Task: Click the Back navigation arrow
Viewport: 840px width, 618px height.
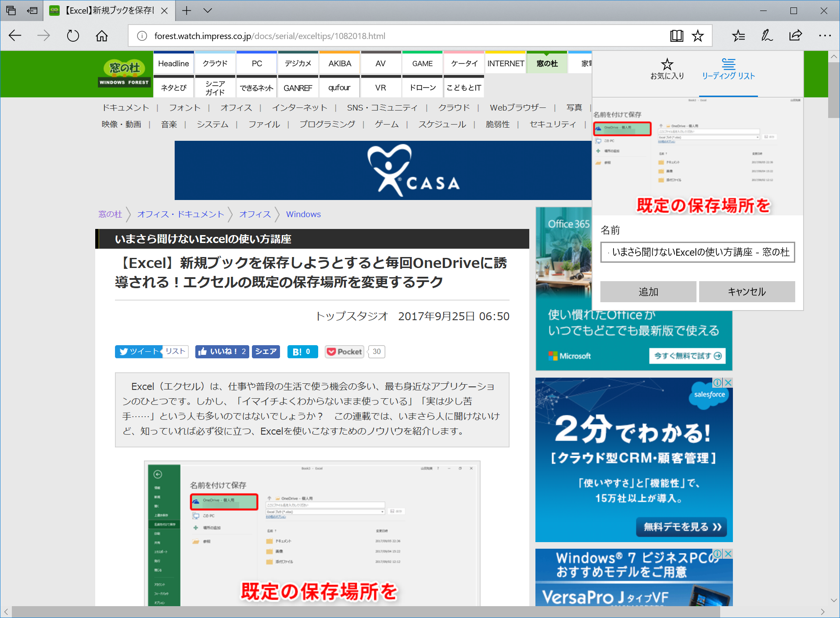Action: [x=15, y=36]
